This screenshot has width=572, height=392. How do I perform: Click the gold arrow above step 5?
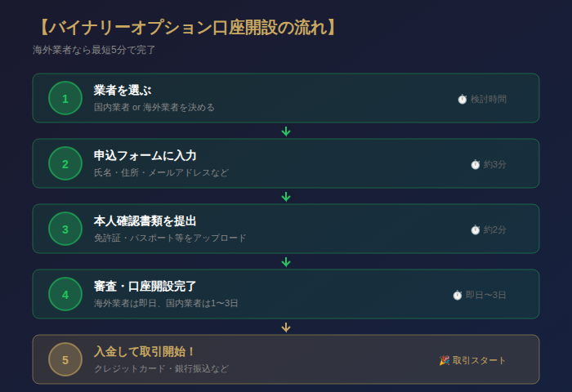pyautogui.click(x=286, y=327)
